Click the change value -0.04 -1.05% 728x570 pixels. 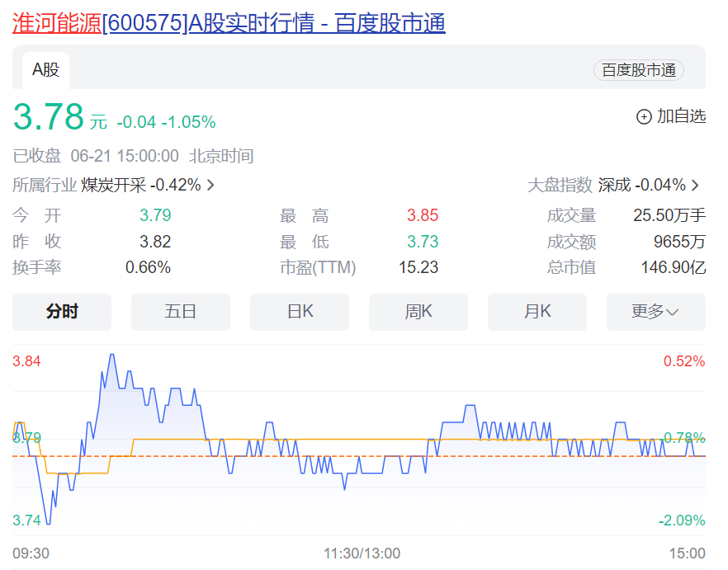pyautogui.click(x=166, y=122)
